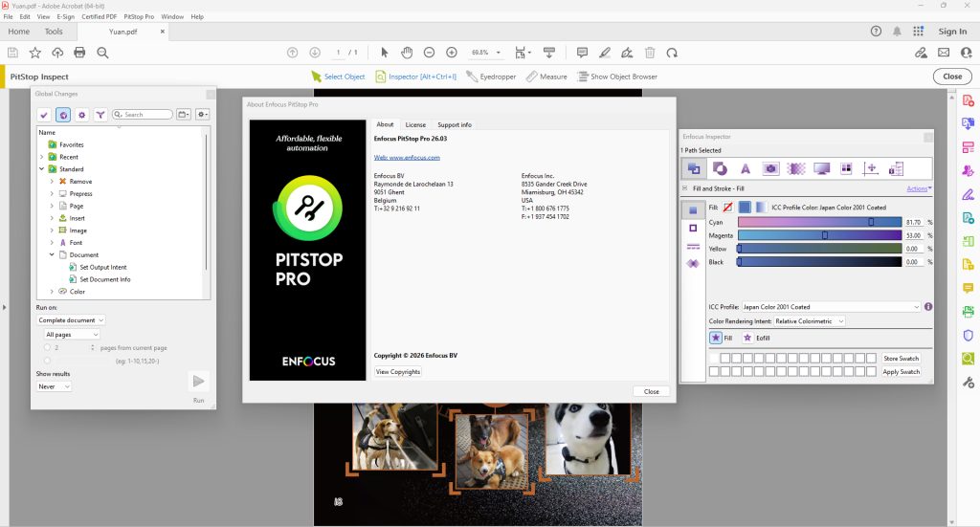This screenshot has height=527, width=980.
Task: Toggle the Fill star rule button
Action: coord(716,338)
